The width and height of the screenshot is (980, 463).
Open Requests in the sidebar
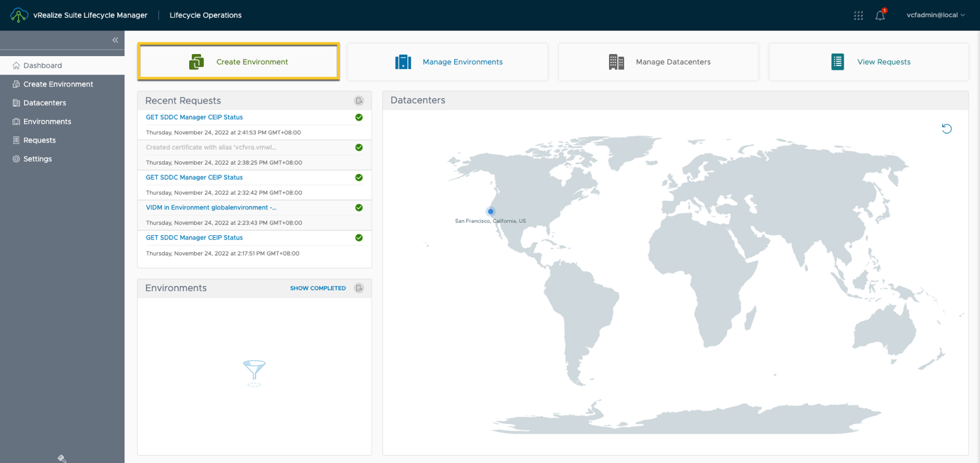(x=62, y=140)
